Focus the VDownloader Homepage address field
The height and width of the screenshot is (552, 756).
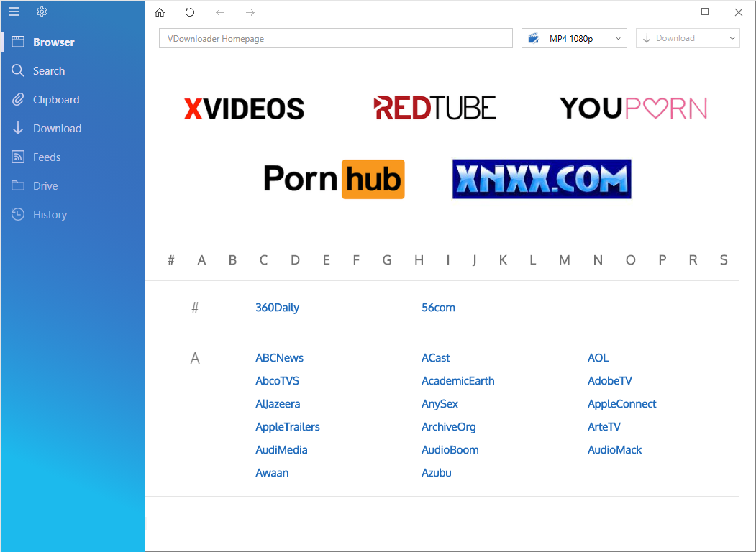pos(336,39)
